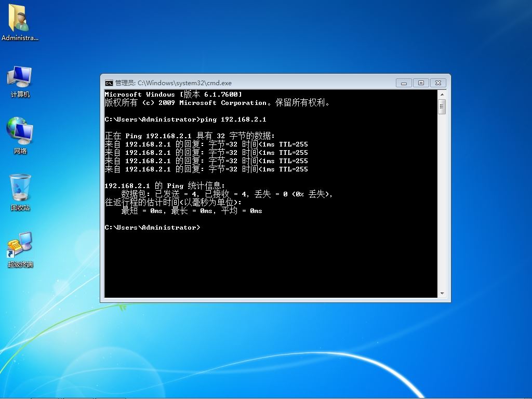Click the 'Microsoft Windows [版本 6.1.7600]' line
532x399 pixels.
(174, 95)
